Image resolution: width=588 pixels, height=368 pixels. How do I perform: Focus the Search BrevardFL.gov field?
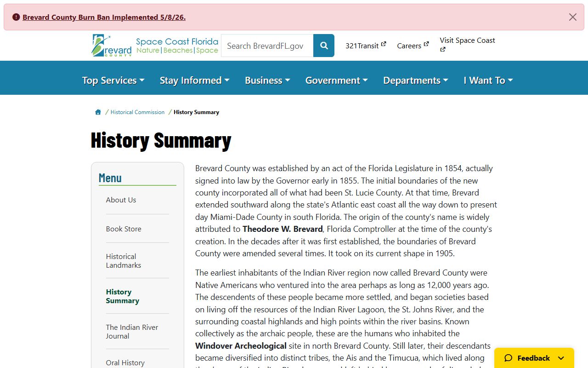(267, 46)
